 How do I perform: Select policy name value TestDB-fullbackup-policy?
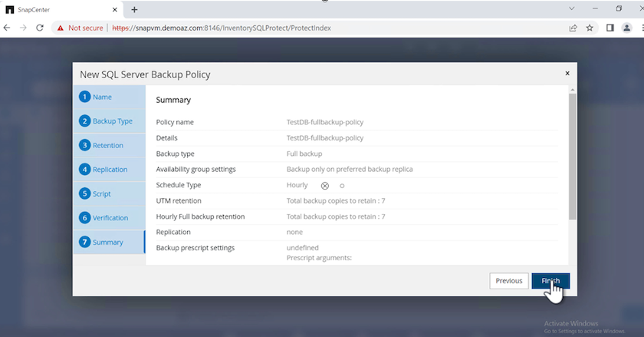[x=325, y=122]
